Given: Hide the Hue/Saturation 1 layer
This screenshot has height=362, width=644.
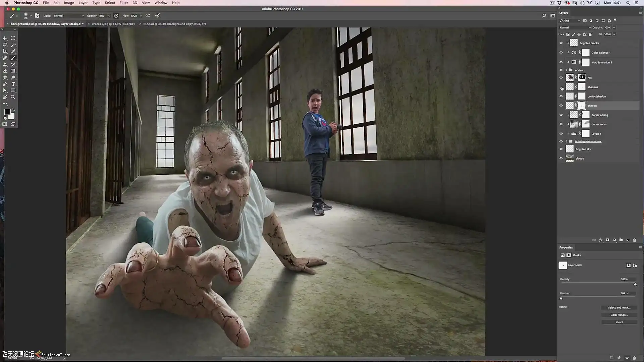Looking at the screenshot, I should coord(561,62).
